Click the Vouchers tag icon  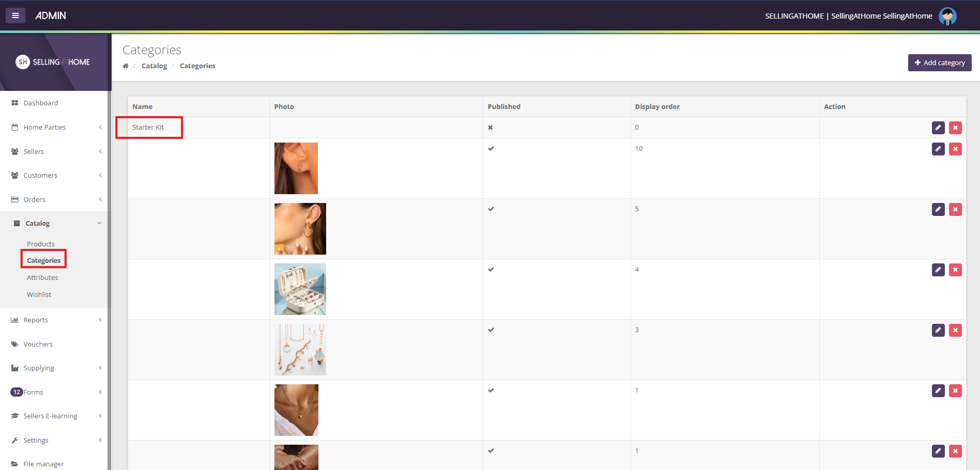(14, 344)
